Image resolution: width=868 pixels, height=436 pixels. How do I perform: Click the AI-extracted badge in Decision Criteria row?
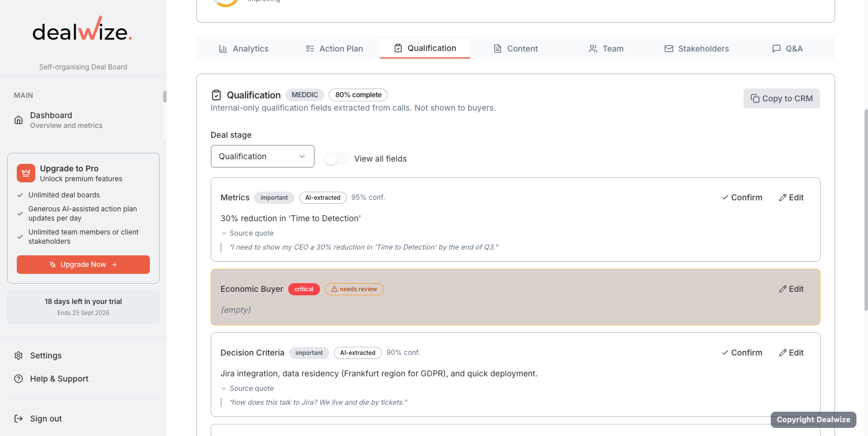point(358,353)
